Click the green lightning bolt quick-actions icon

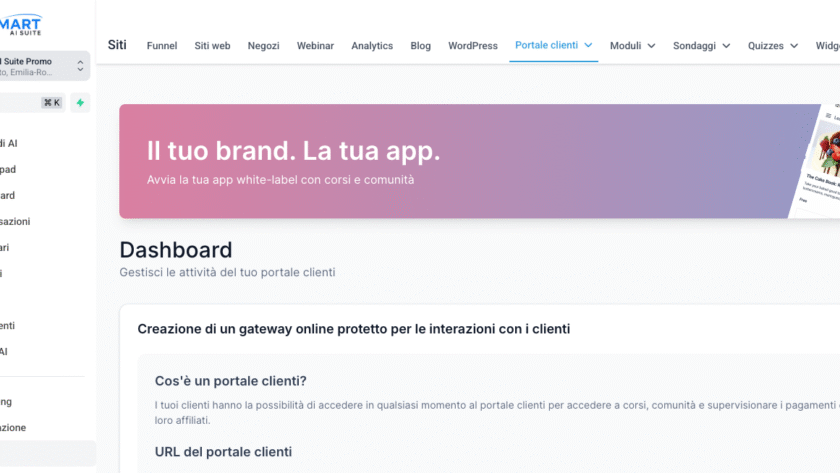80,102
